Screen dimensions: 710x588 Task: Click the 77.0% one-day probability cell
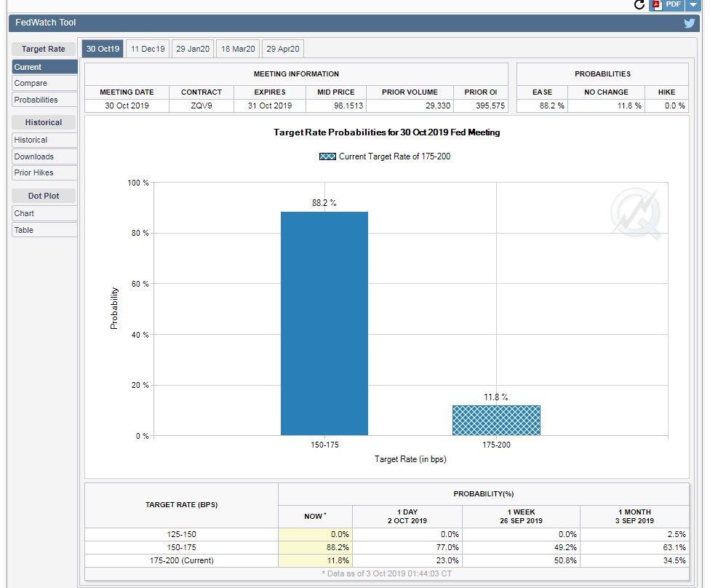click(x=407, y=548)
